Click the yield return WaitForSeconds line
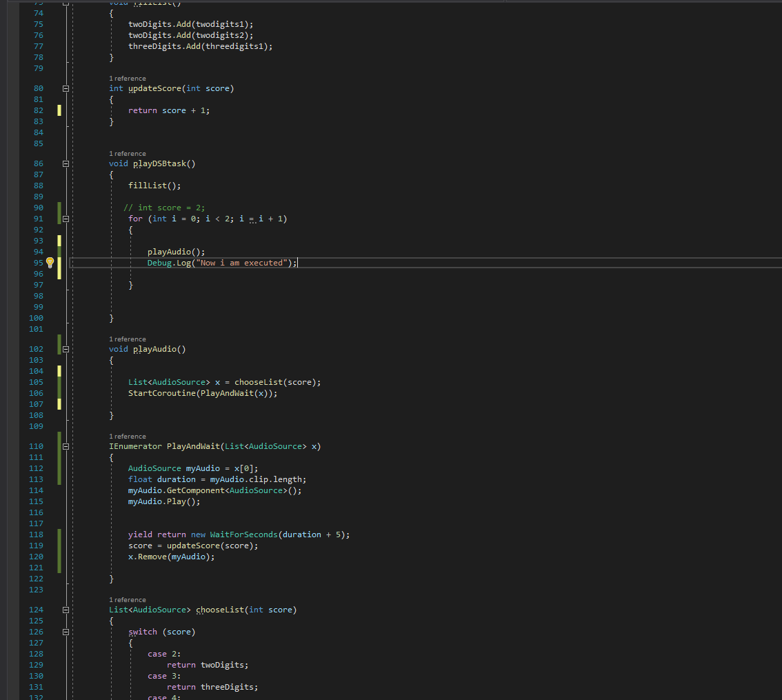The width and height of the screenshot is (782, 700). pyautogui.click(x=239, y=534)
